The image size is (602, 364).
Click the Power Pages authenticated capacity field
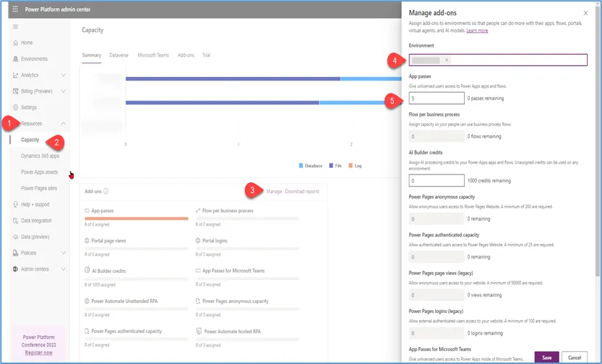coord(437,256)
